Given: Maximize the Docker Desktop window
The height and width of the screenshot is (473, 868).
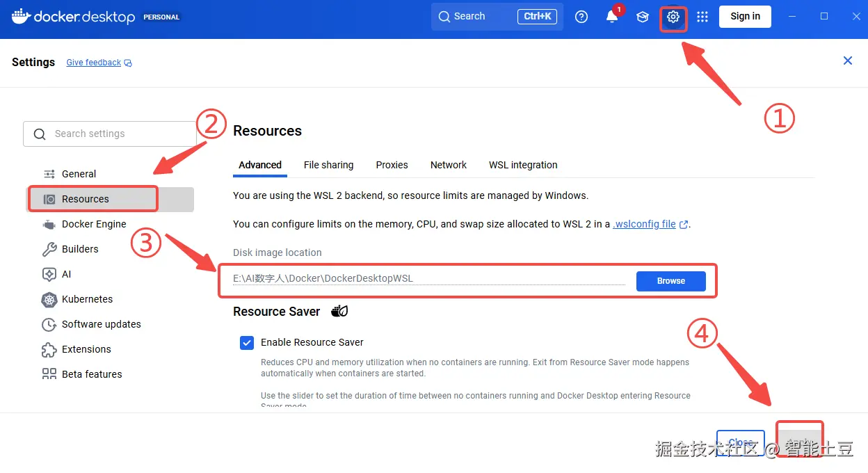Looking at the screenshot, I should (824, 17).
